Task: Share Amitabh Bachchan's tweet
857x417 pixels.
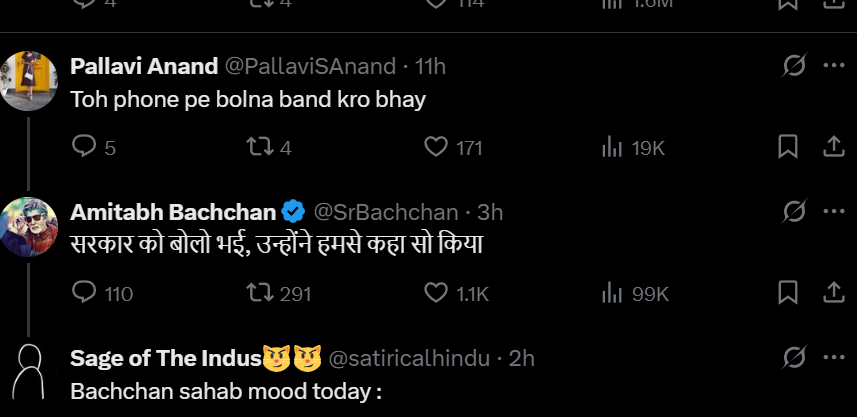Action: 833,293
